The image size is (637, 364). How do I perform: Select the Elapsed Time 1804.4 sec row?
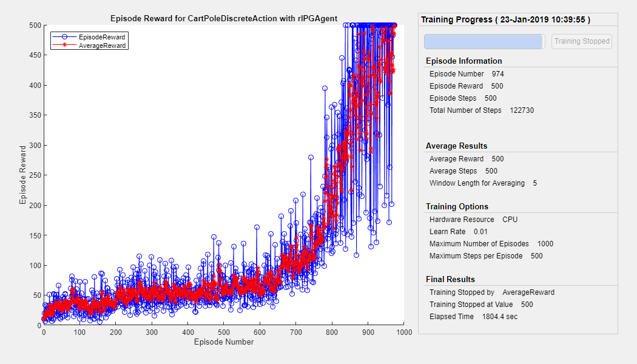[473, 317]
